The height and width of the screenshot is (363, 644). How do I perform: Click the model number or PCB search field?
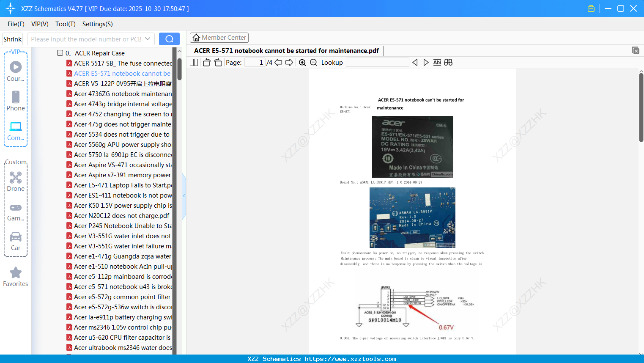tap(86, 39)
